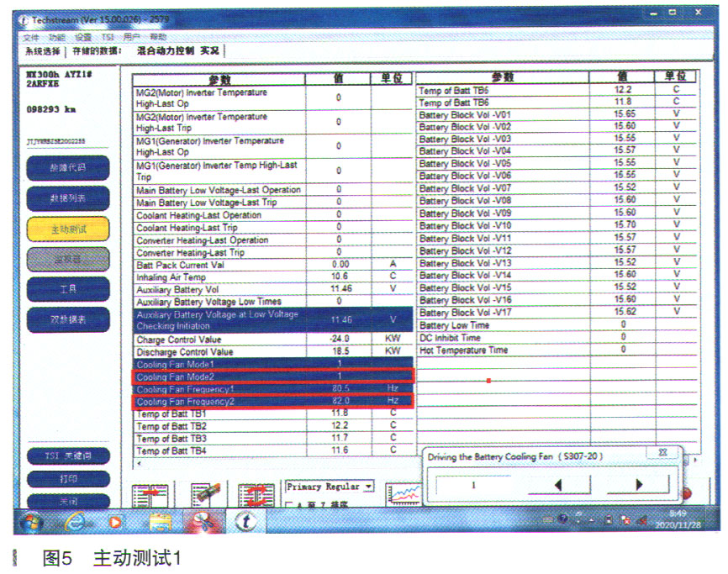This screenshot has height=574, width=728.
Task: Increase fan drive level with right arrow
Action: pos(638,485)
